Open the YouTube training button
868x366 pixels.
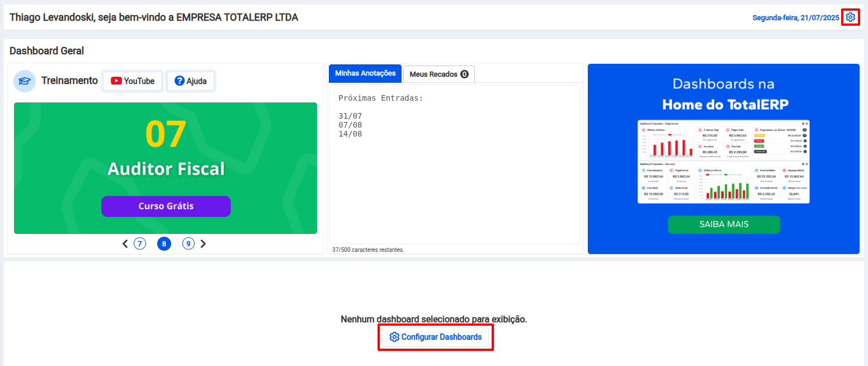pos(133,81)
